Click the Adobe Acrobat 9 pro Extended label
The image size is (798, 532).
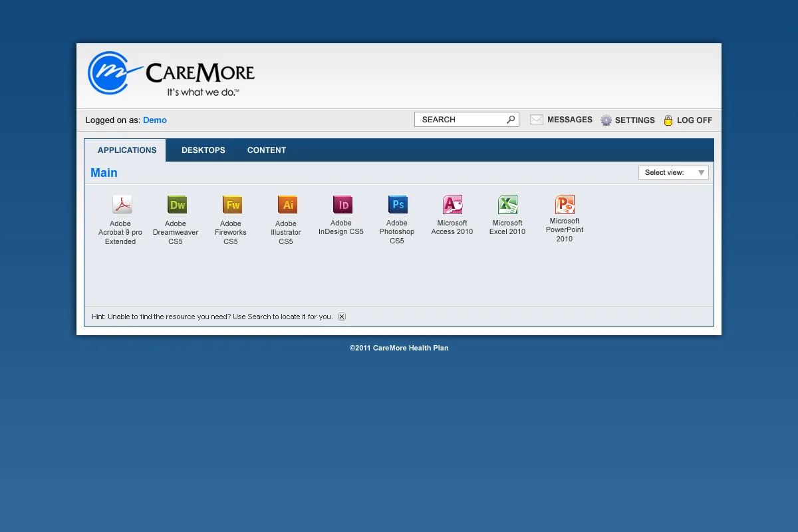120,233
